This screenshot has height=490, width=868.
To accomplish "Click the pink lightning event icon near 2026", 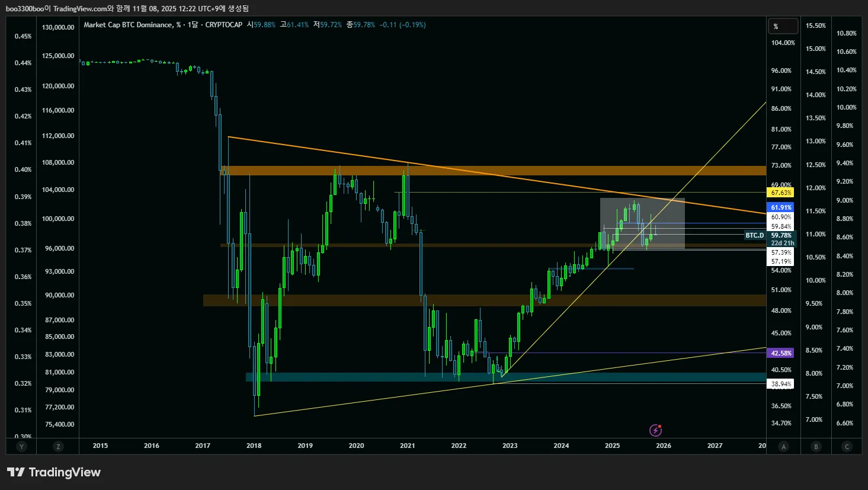I will click(x=655, y=430).
